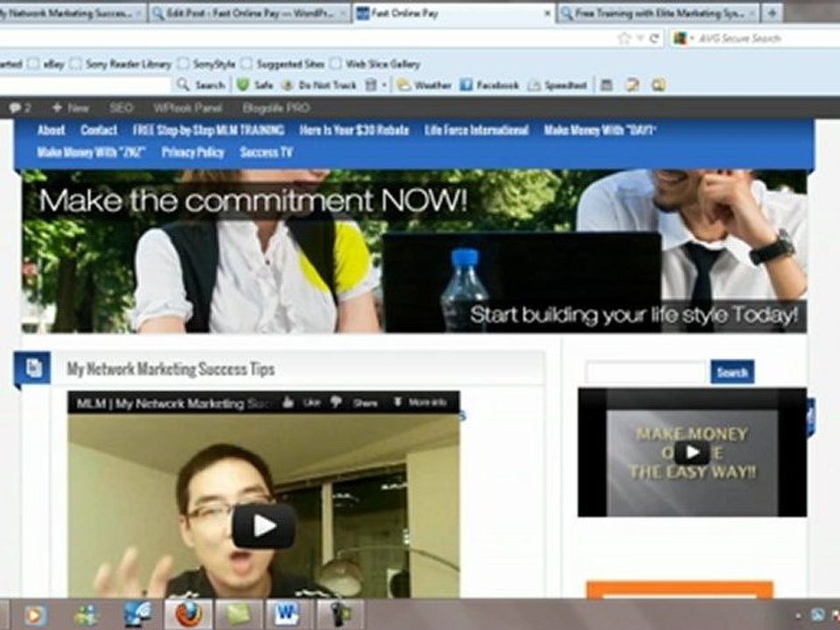Dislike the video with thumbs-down icon
Image resolution: width=840 pixels, height=630 pixels.
[x=336, y=402]
